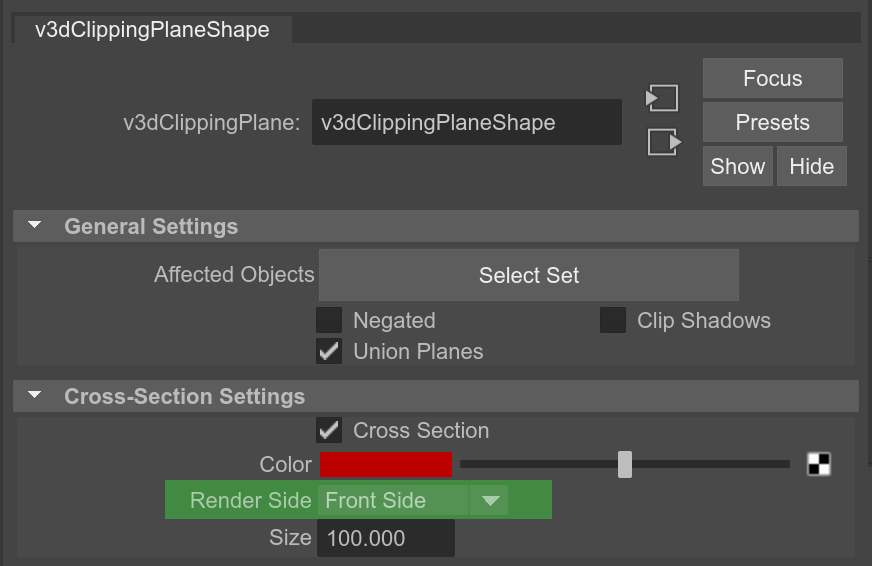
Task: Click the Focus button
Action: [x=772, y=78]
